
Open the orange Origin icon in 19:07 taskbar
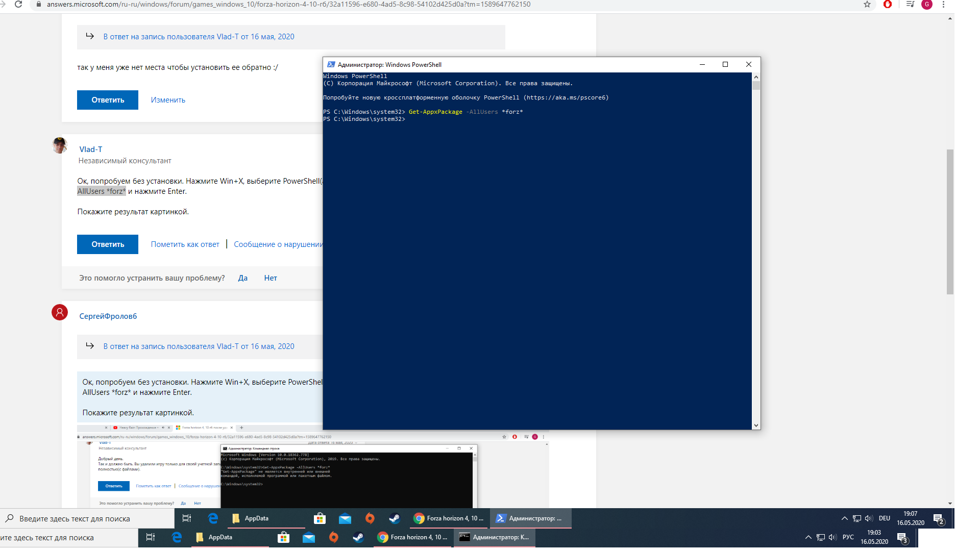click(370, 518)
